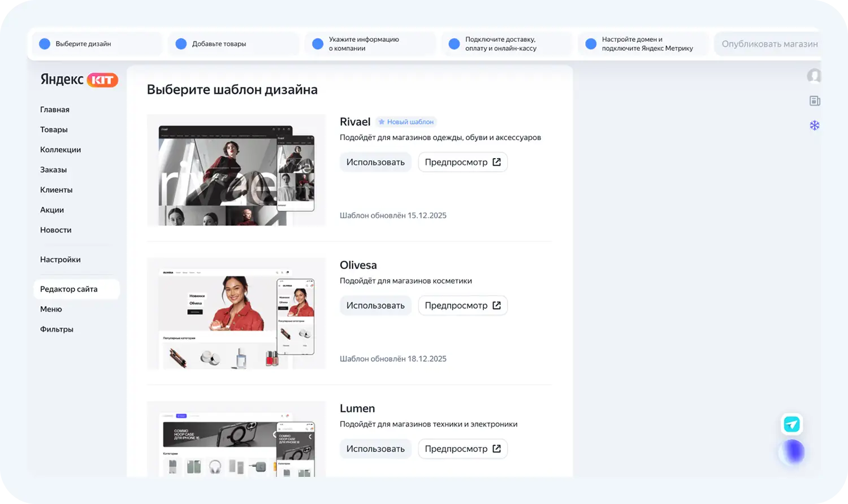Screen dimensions: 848x504
Task: Click the 'Опубликовать магазин' button
Action: point(769,44)
